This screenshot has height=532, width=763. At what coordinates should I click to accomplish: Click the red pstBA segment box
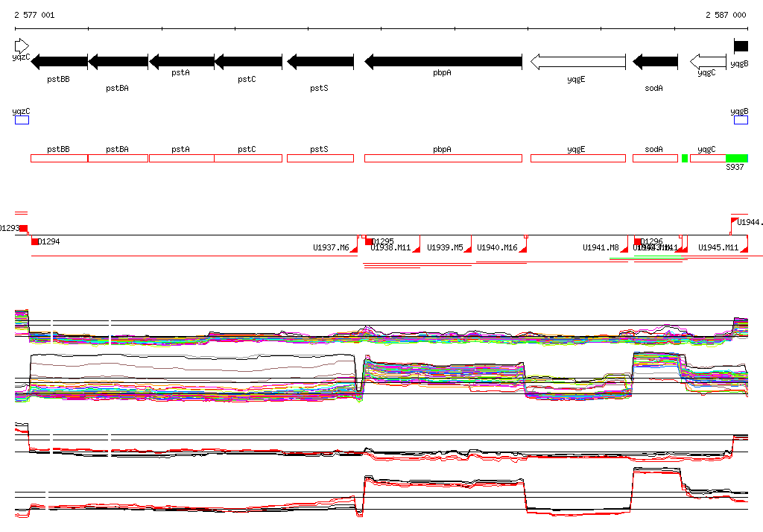[x=118, y=158]
